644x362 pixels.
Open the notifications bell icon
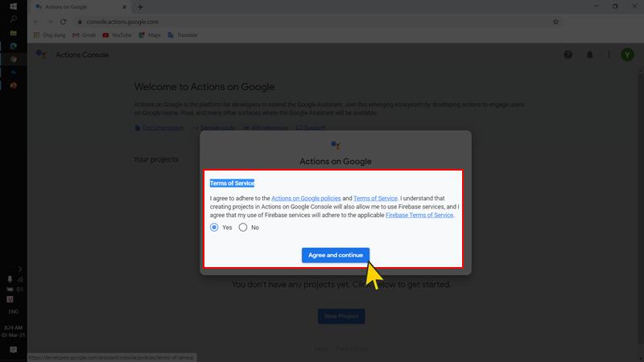tap(589, 55)
